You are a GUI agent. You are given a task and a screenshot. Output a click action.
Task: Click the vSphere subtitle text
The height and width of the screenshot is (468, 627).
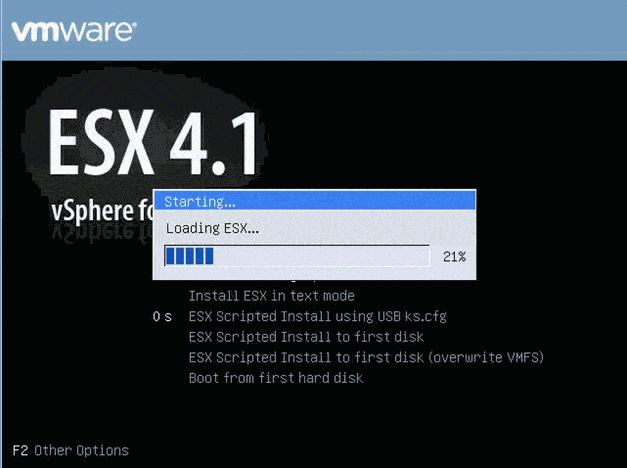click(x=100, y=211)
